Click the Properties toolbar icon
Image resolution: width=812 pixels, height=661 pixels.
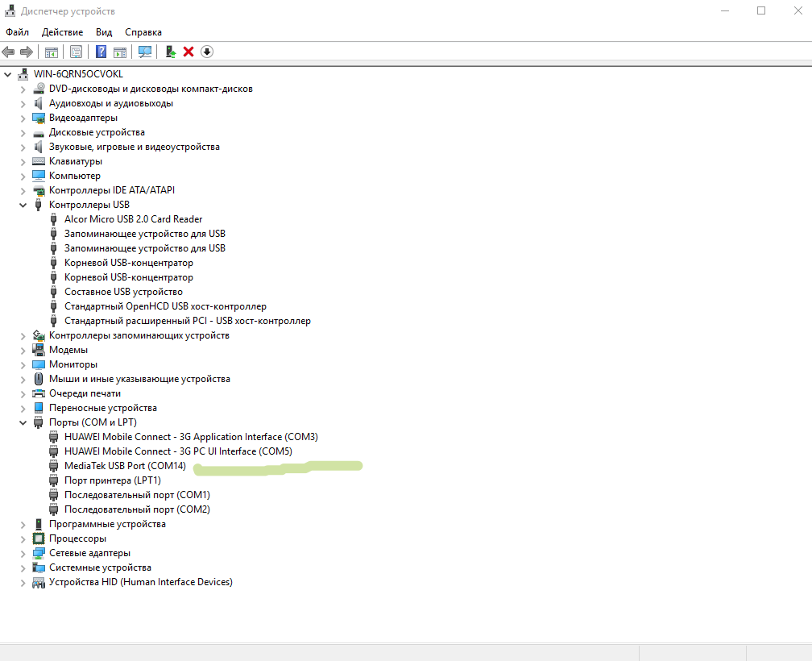[x=76, y=52]
